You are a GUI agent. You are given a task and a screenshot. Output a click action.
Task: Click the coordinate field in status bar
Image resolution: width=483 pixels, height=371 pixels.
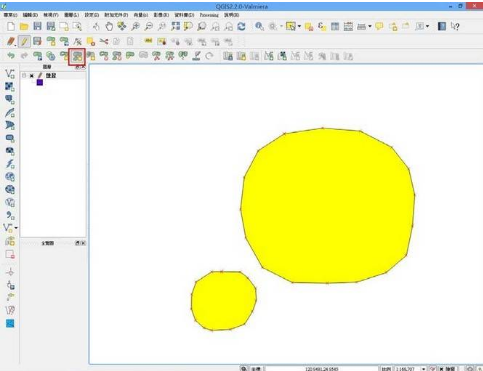[322, 369]
